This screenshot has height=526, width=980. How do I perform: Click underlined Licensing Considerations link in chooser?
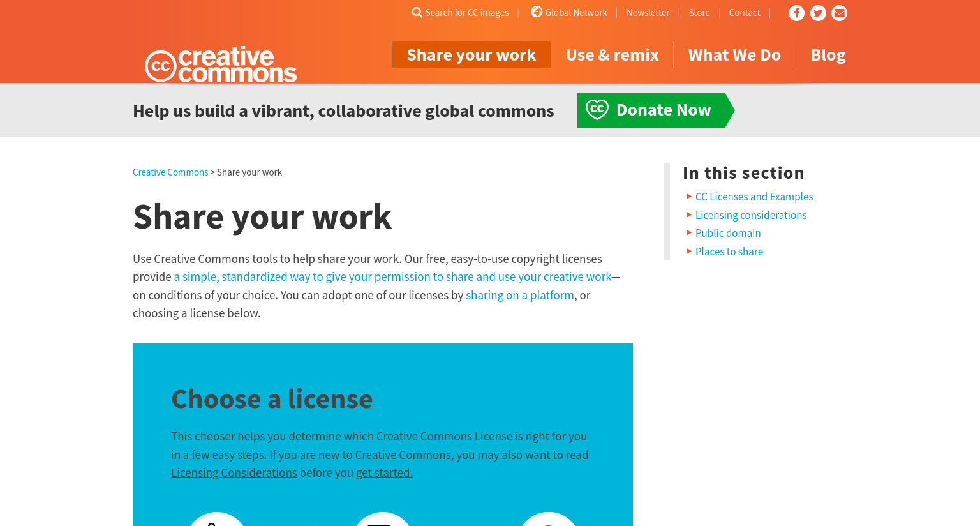pyautogui.click(x=234, y=472)
